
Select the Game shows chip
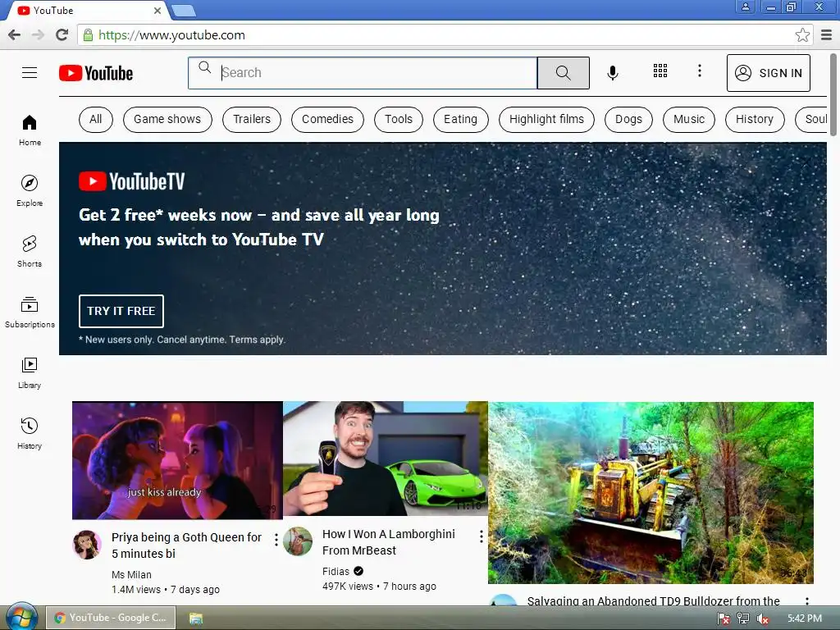pyautogui.click(x=167, y=119)
